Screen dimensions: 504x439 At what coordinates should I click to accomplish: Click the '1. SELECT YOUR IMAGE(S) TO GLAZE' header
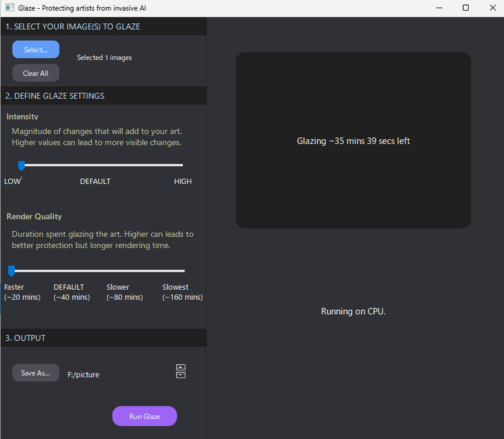pyautogui.click(x=72, y=26)
